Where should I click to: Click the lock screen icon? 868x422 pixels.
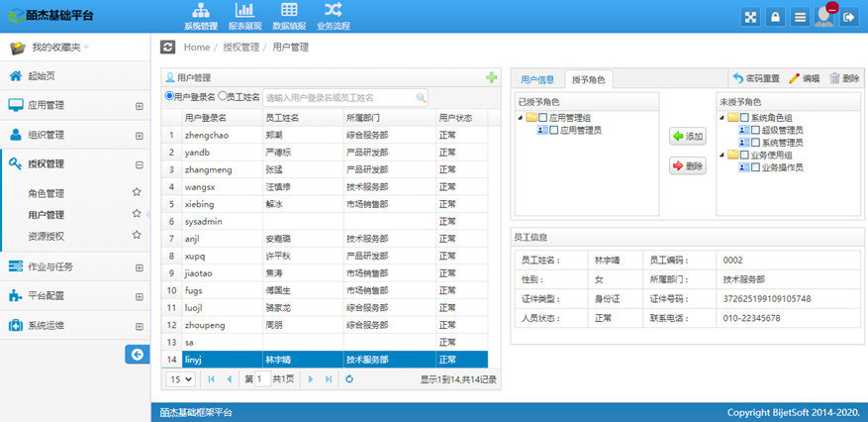(x=776, y=18)
